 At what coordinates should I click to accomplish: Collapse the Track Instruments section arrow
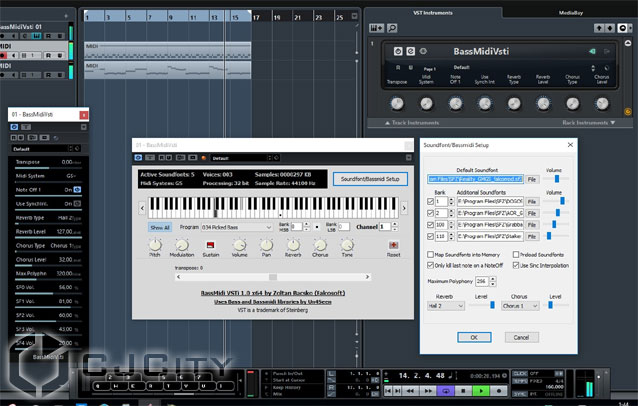(387, 122)
